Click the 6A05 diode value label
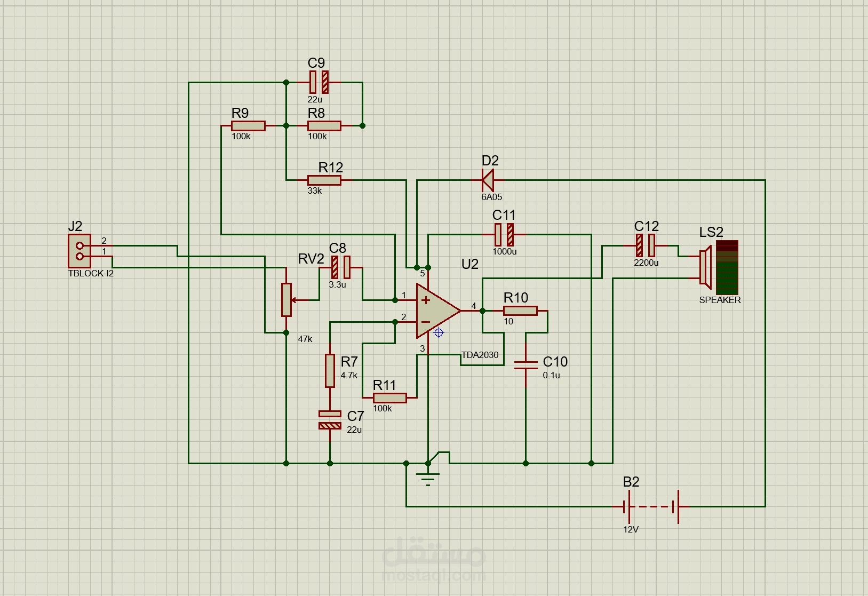The width and height of the screenshot is (868, 596). click(492, 197)
